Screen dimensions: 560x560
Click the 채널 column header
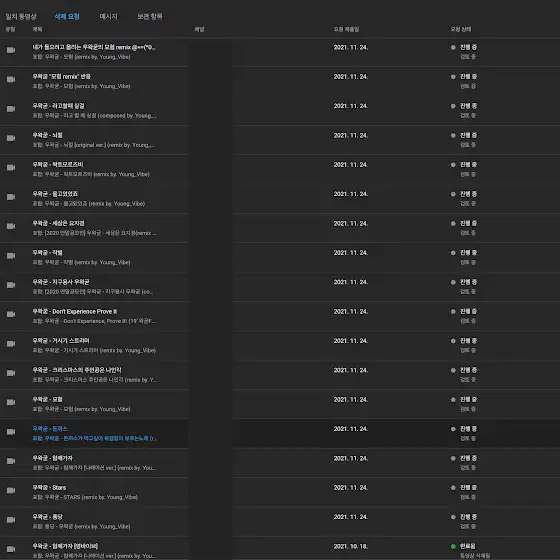[199, 29]
